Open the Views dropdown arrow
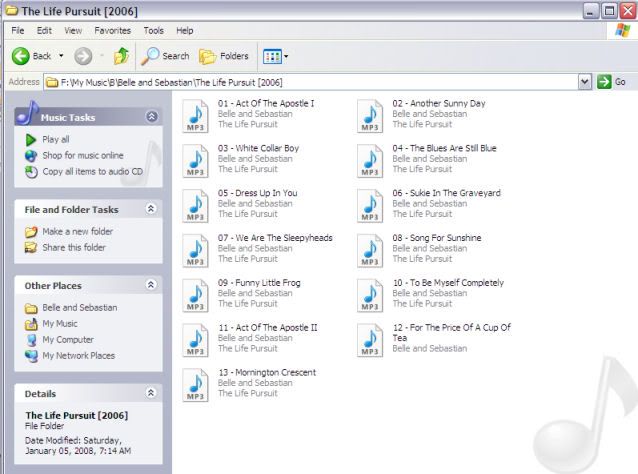 286,57
